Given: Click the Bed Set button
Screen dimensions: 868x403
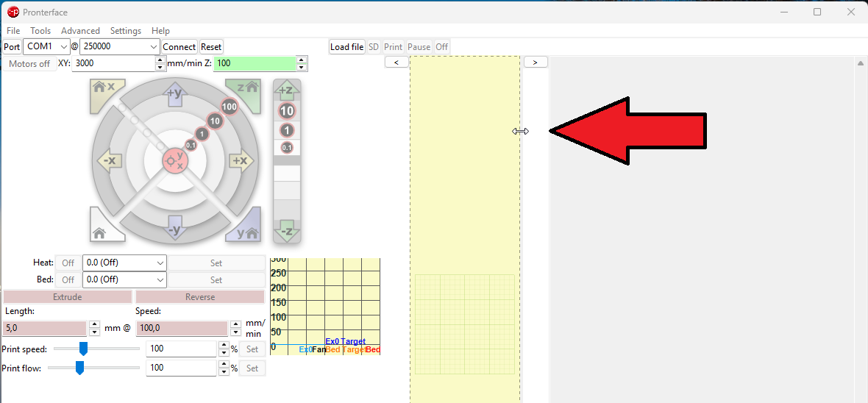Looking at the screenshot, I should (x=216, y=279).
